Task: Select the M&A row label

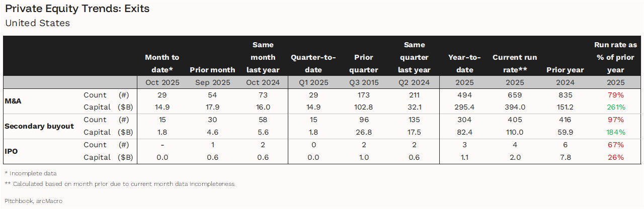Action: pos(13,101)
